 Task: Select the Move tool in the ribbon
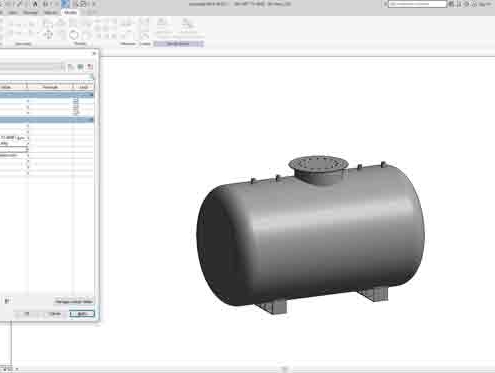(48, 34)
